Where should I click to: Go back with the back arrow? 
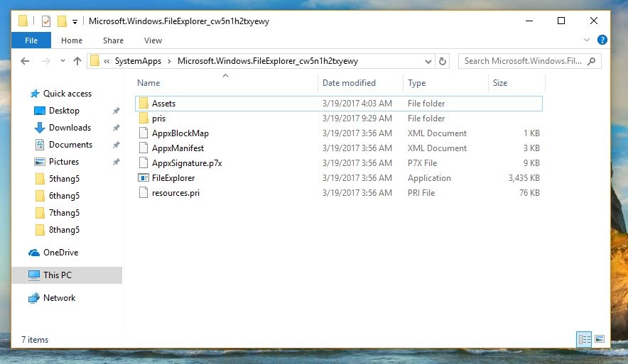pyautogui.click(x=25, y=61)
